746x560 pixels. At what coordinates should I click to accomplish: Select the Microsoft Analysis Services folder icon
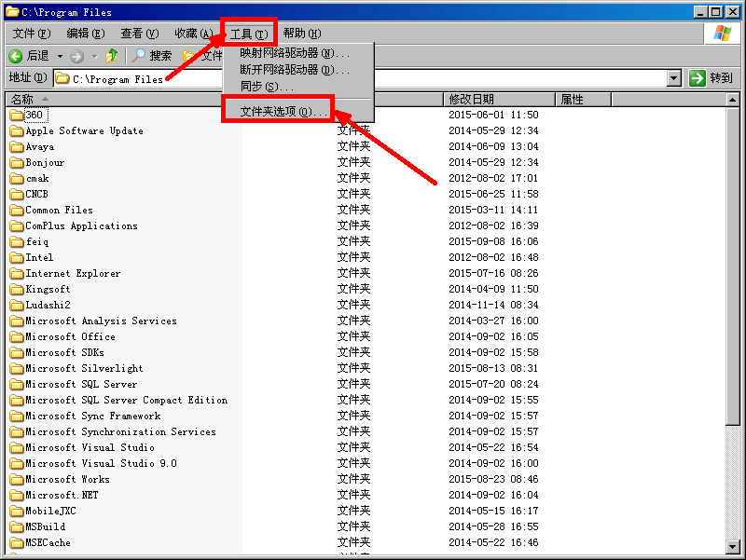17,321
